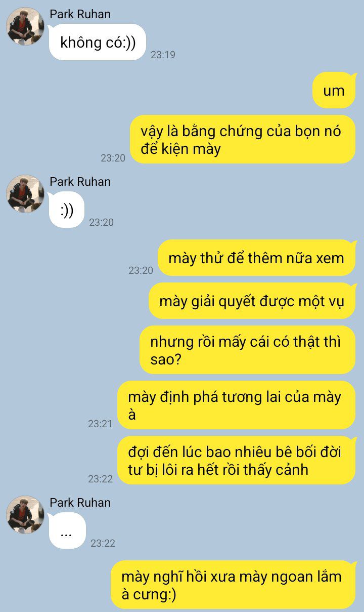
Task: Open Park Ruhan's avatar next to ":))" message
Action: [25, 194]
